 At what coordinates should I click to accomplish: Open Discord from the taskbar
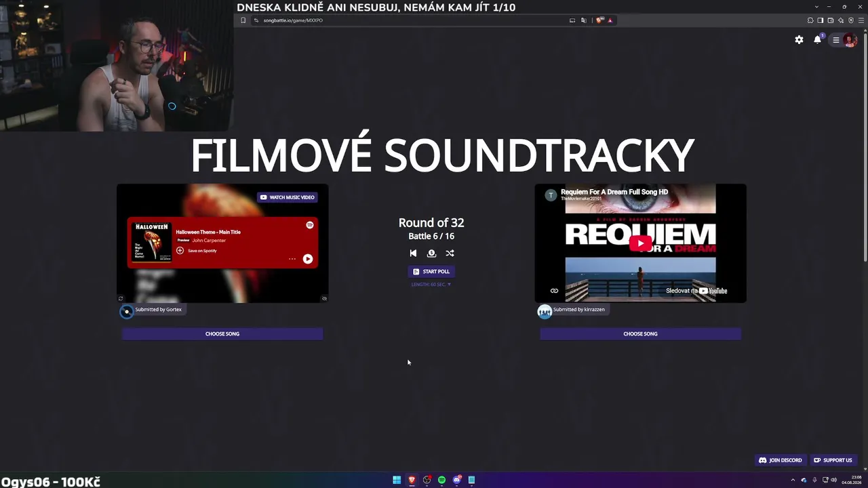click(x=457, y=480)
